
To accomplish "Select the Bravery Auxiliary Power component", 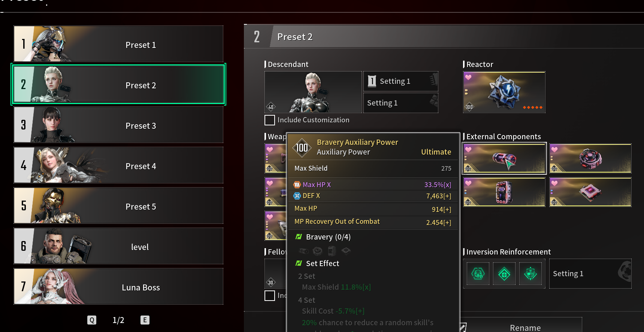I will [x=504, y=158].
